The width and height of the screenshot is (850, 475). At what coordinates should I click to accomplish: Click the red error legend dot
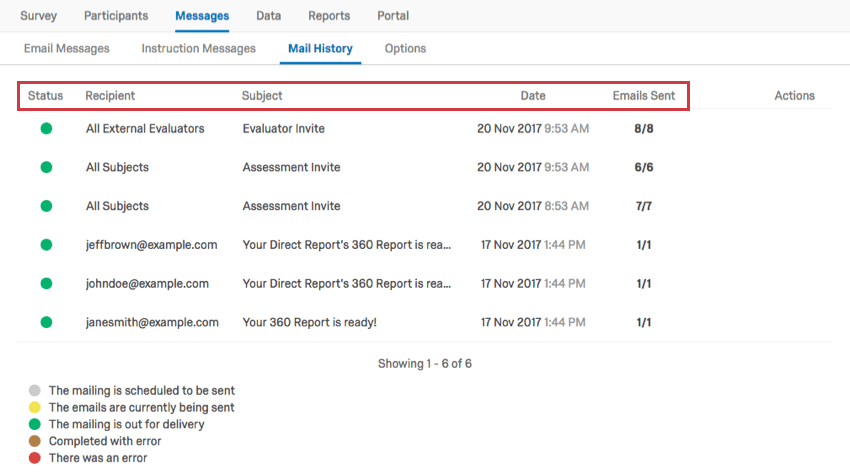(x=36, y=458)
